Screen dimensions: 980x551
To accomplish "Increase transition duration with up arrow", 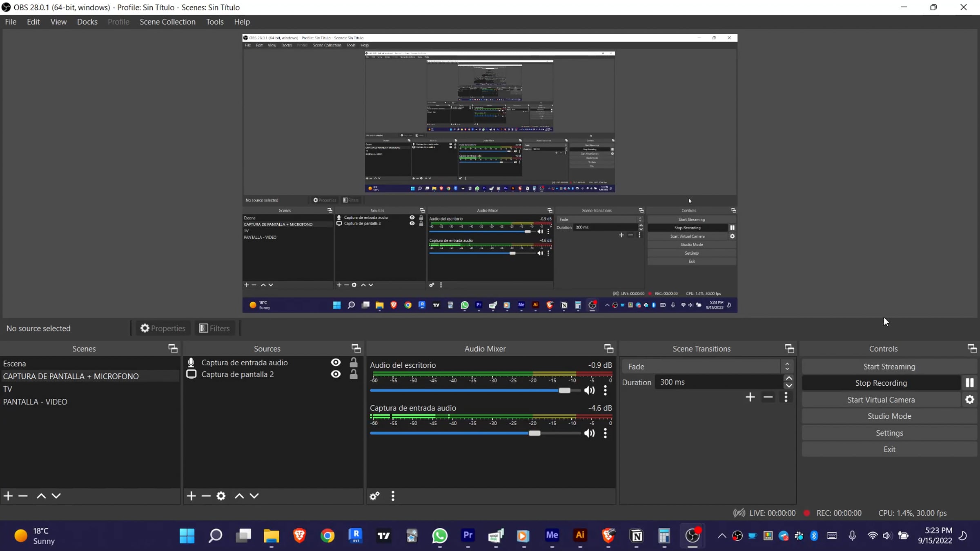I will click(789, 378).
